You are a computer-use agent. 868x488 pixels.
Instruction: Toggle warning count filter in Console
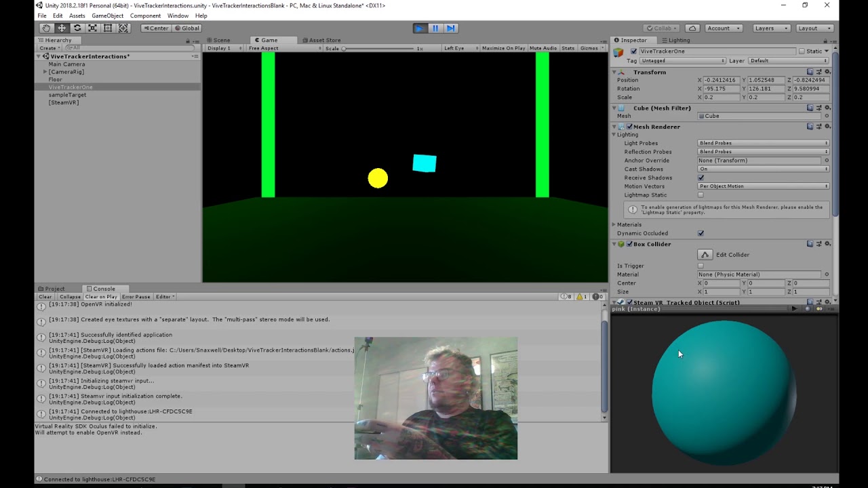click(x=582, y=296)
